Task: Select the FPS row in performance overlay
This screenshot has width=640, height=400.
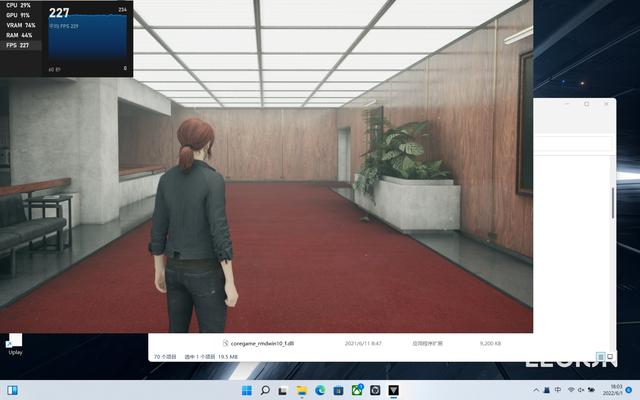Action: 21,45
